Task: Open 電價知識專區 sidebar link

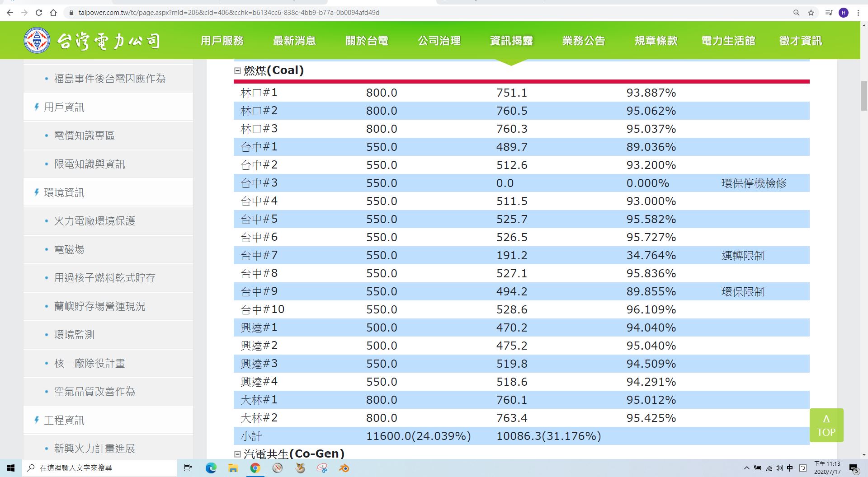Action: 84,136
